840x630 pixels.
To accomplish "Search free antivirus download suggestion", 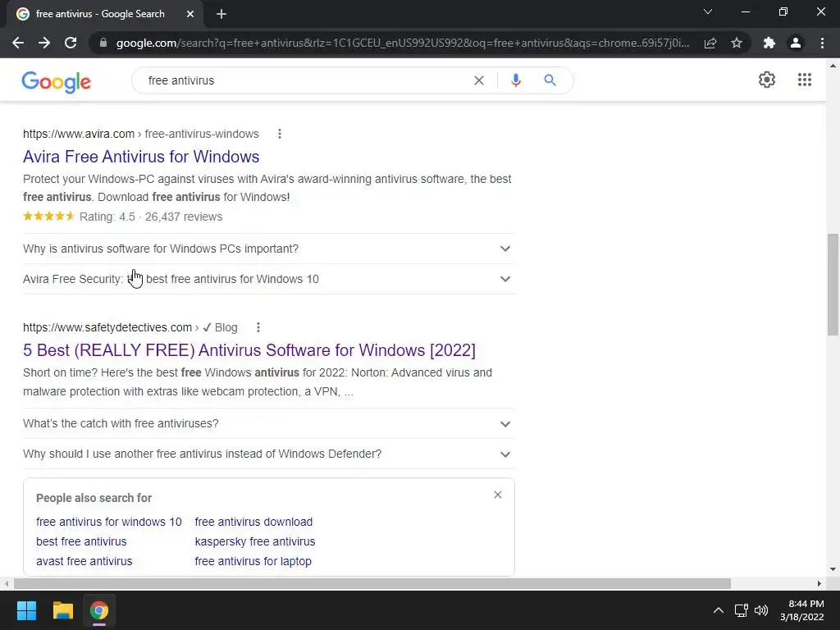I will pyautogui.click(x=253, y=522).
